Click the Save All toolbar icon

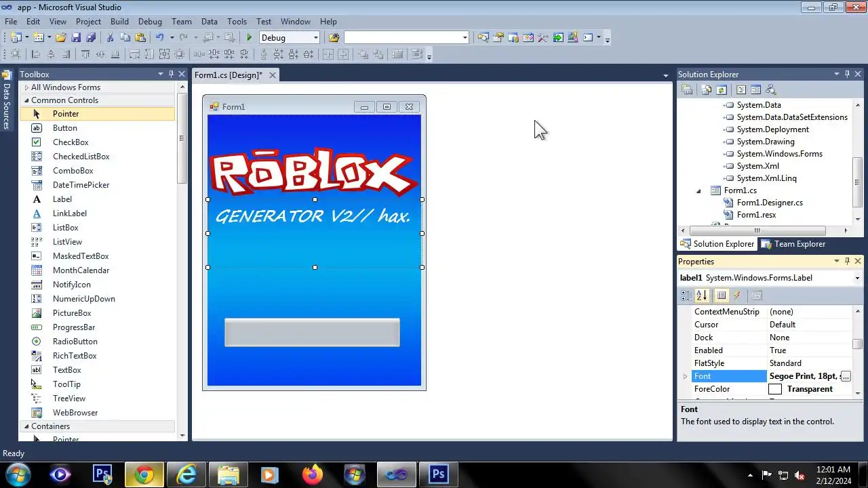click(91, 38)
